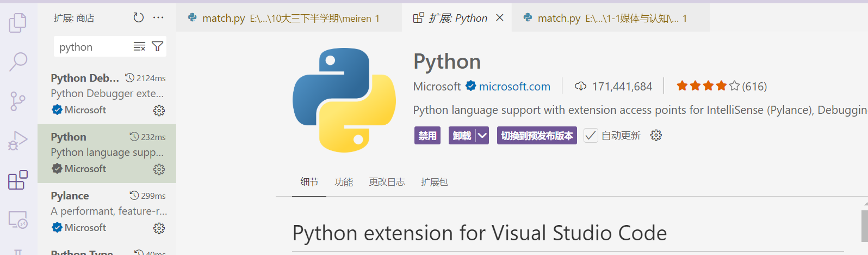Open the microsoft.com publisher link
Screen dimensions: 868x255
click(x=514, y=86)
